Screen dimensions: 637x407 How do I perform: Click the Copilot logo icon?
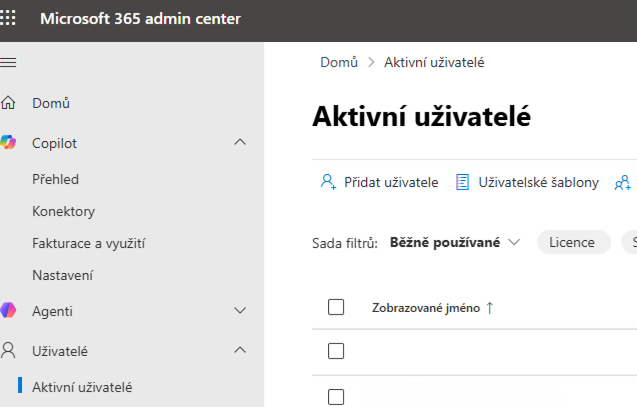click(8, 143)
